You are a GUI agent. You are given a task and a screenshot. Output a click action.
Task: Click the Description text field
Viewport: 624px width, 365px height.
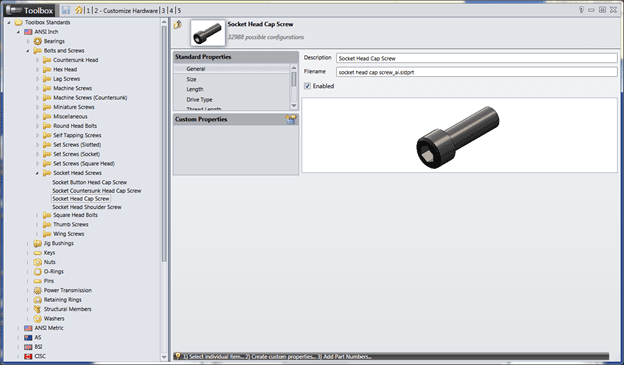click(x=477, y=58)
